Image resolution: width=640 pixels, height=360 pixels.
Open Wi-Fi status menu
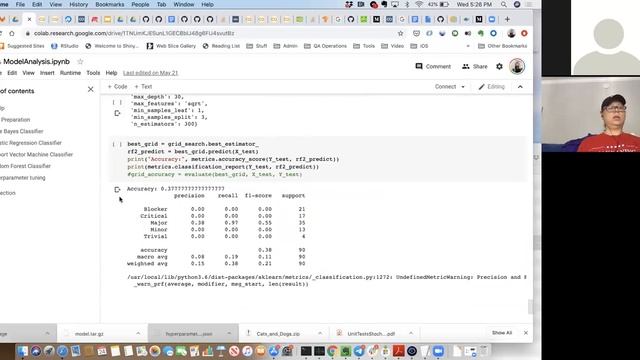(x=419, y=4)
